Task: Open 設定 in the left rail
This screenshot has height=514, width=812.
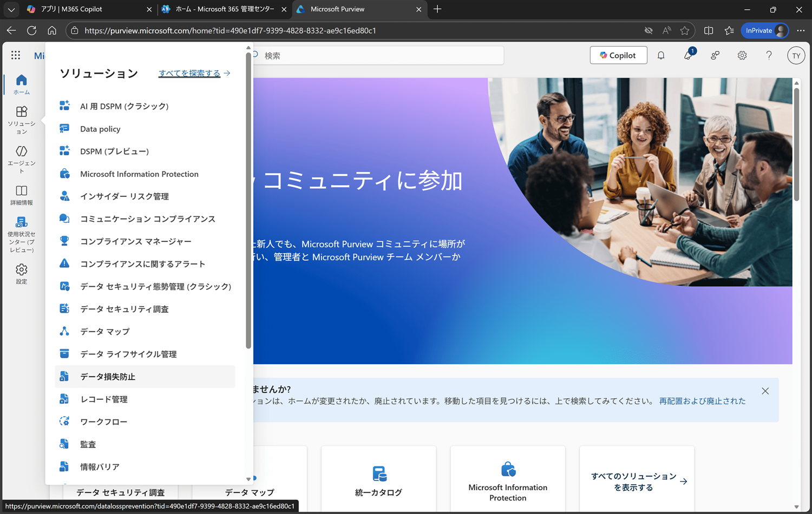Action: [22, 274]
